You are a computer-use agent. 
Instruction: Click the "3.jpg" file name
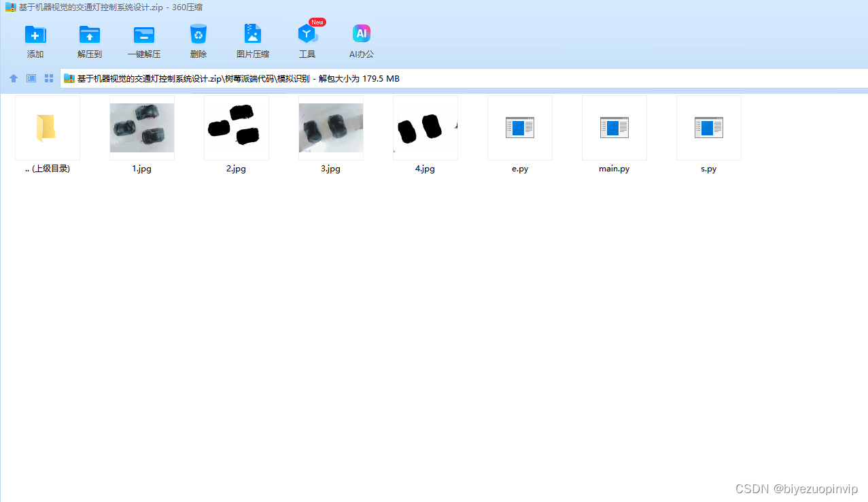click(x=331, y=169)
